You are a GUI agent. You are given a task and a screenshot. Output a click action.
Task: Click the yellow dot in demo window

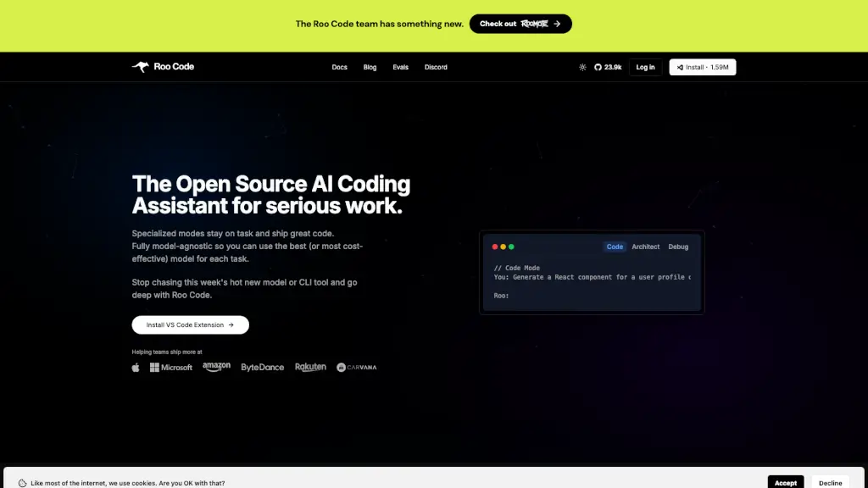pos(504,247)
